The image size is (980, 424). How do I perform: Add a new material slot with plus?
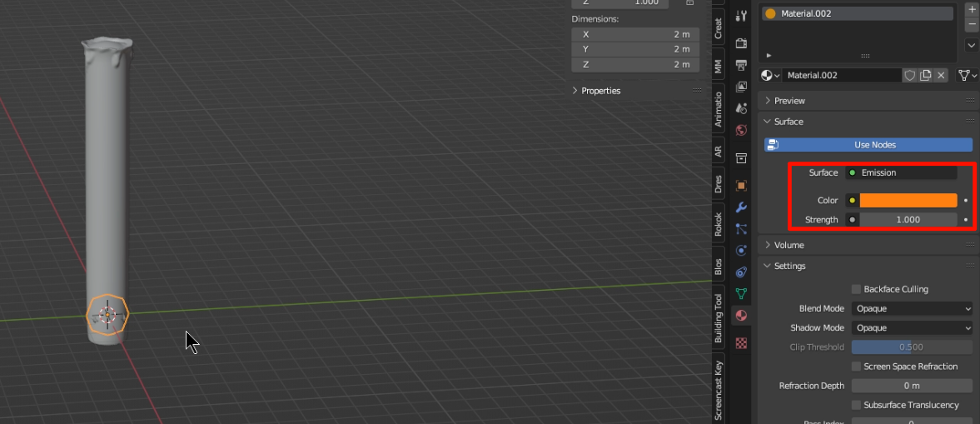coord(971,11)
